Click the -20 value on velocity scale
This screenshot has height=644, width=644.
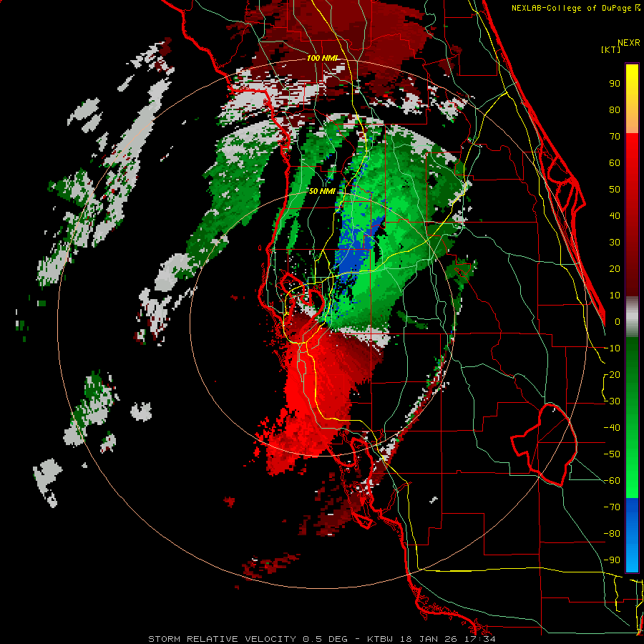click(x=612, y=375)
